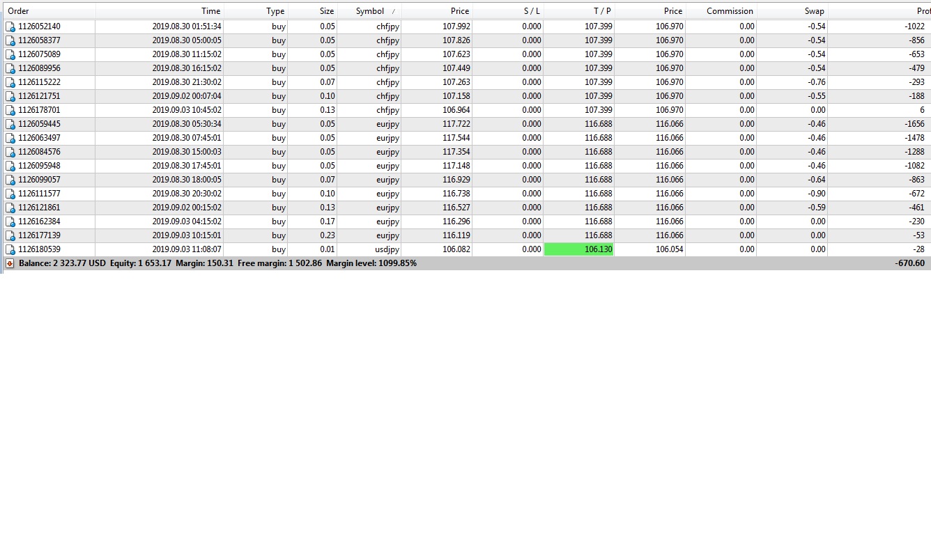931x560 pixels.
Task: Sort trades by the Time header
Action: point(160,11)
